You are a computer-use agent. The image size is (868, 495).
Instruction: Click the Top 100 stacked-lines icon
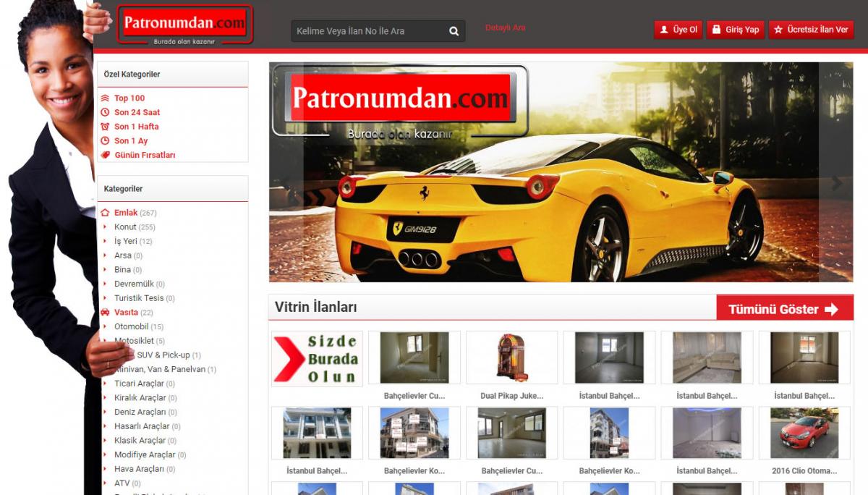pos(105,98)
